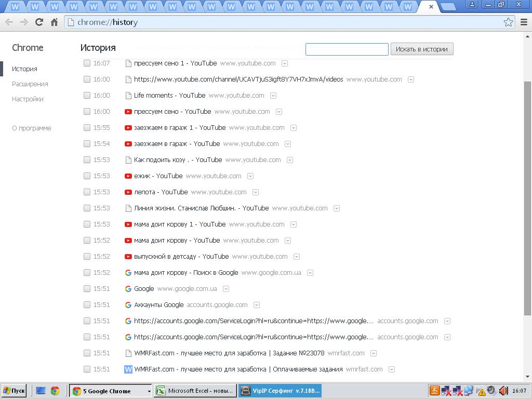Open Расширения in the sidebar

30,84
